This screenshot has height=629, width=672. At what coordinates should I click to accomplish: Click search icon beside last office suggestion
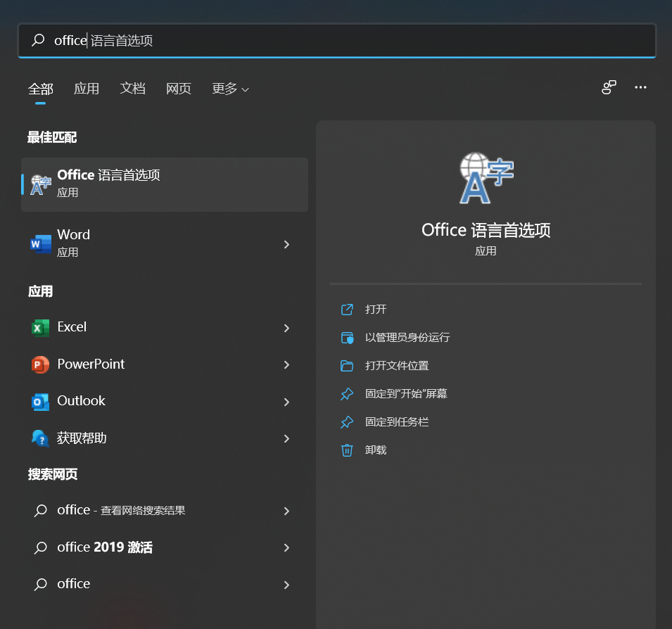41,585
